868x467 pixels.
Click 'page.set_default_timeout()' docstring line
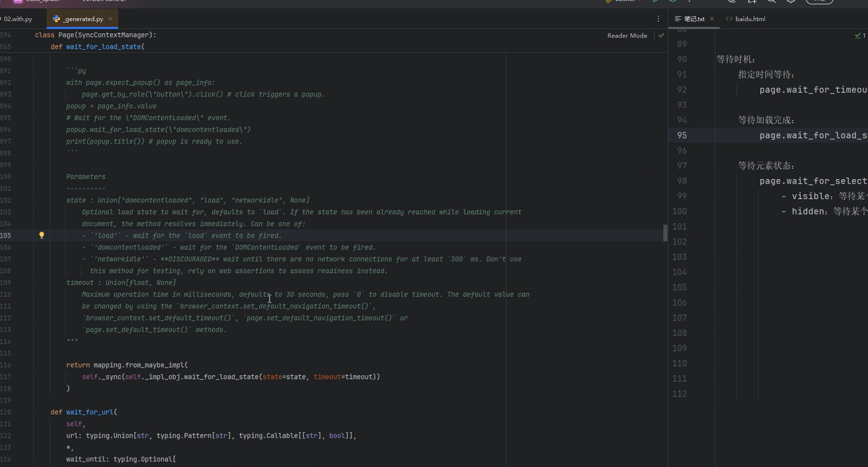[x=154, y=330]
